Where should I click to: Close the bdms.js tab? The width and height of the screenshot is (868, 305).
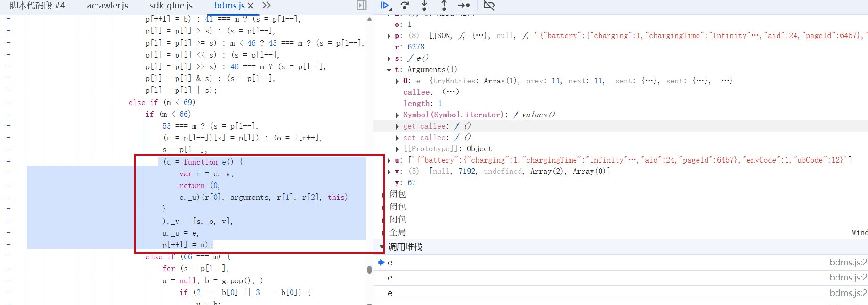(251, 6)
